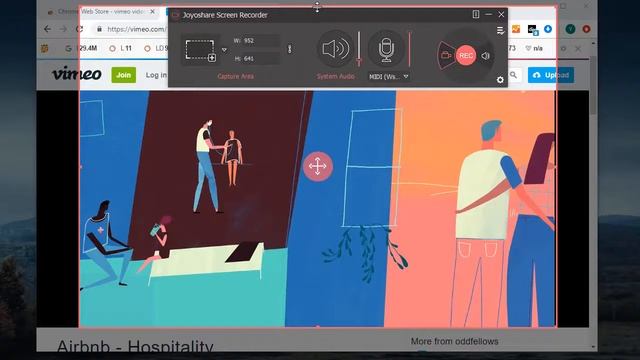Image resolution: width=640 pixels, height=360 pixels.
Task: Click the Vimeo Upload button
Action: (x=551, y=75)
